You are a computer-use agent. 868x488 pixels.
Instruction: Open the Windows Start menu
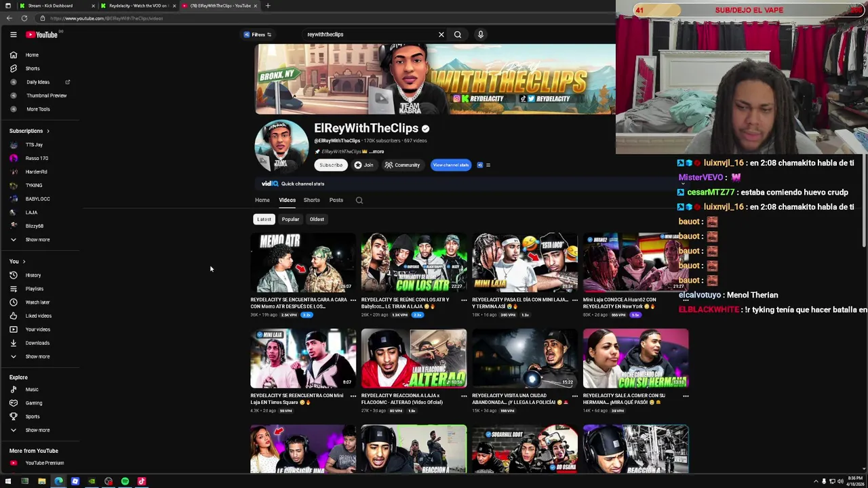tap(8, 481)
